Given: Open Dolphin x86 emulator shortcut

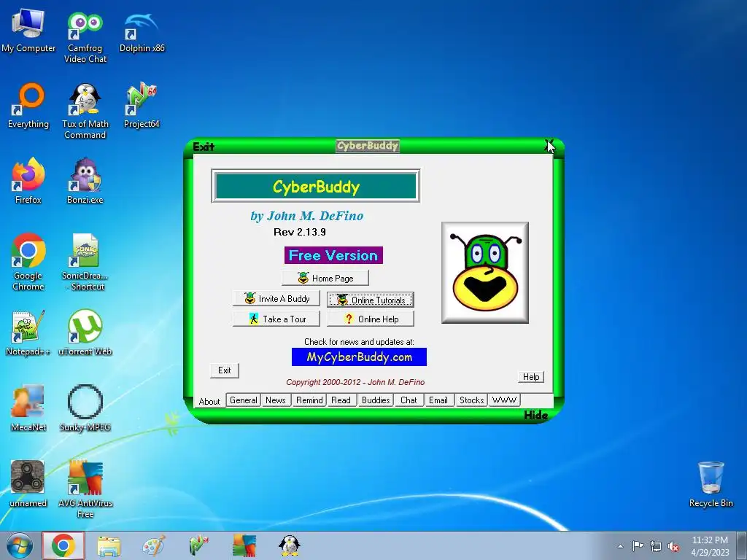Looking at the screenshot, I should click(142, 31).
